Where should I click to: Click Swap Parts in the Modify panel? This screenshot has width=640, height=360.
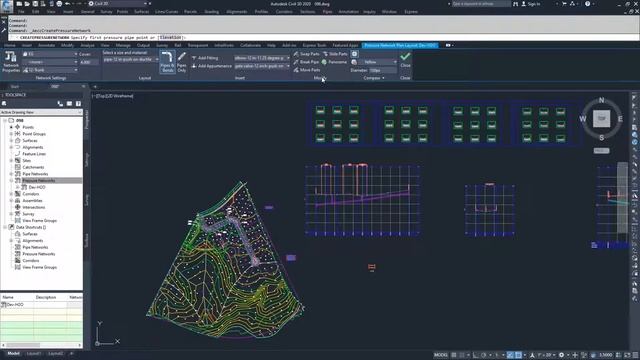click(306, 54)
